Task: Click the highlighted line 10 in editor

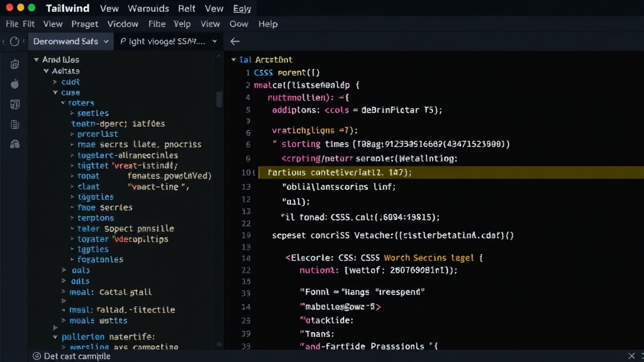Action: tap(451, 172)
